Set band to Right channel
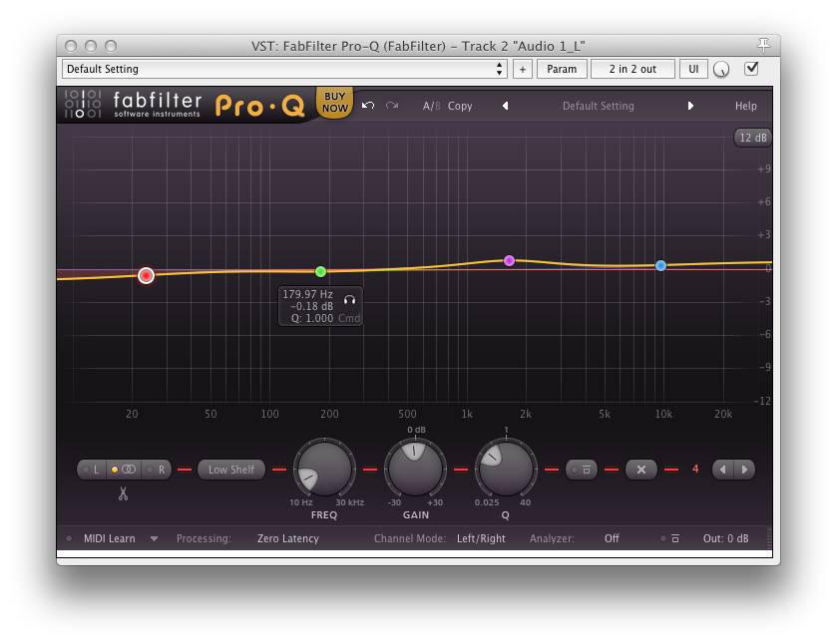Viewport: 837px width, 644px height. 156,470
